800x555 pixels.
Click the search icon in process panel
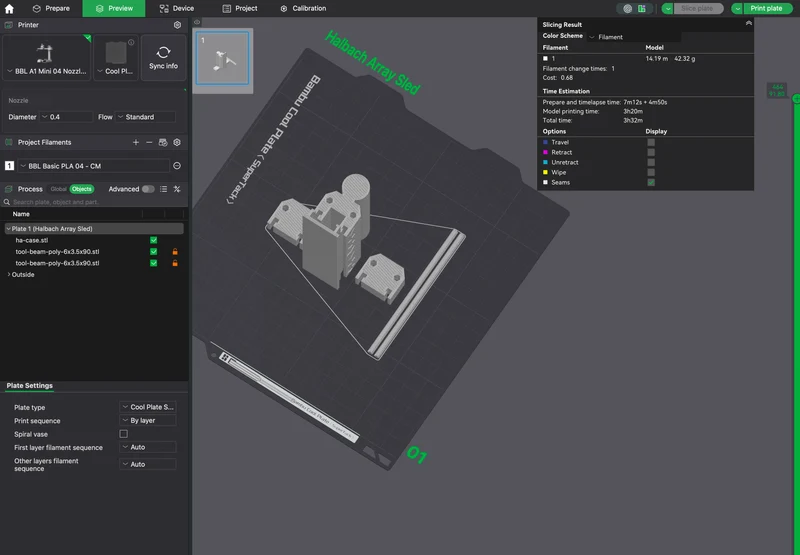tap(7, 202)
